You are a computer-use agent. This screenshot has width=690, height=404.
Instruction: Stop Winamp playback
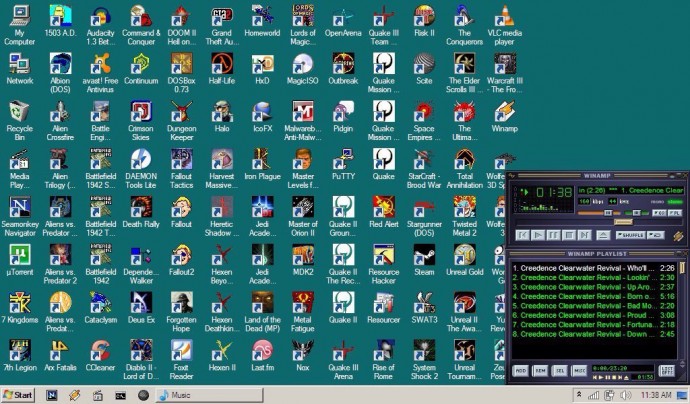pyautogui.click(x=569, y=235)
